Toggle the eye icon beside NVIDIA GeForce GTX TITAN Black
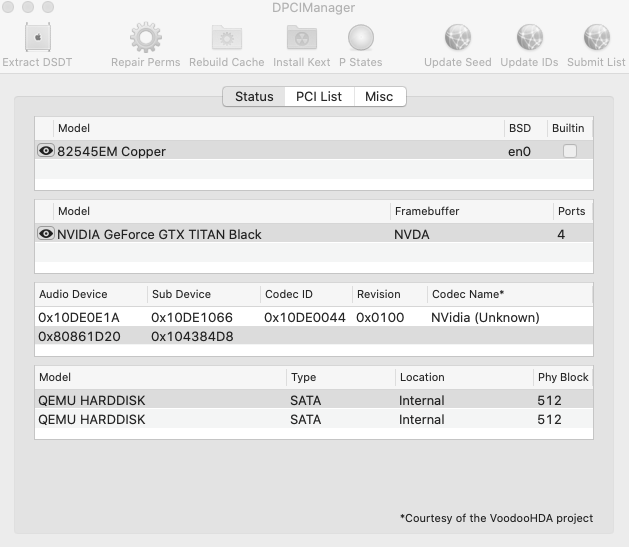Image resolution: width=629 pixels, height=547 pixels. [x=46, y=234]
